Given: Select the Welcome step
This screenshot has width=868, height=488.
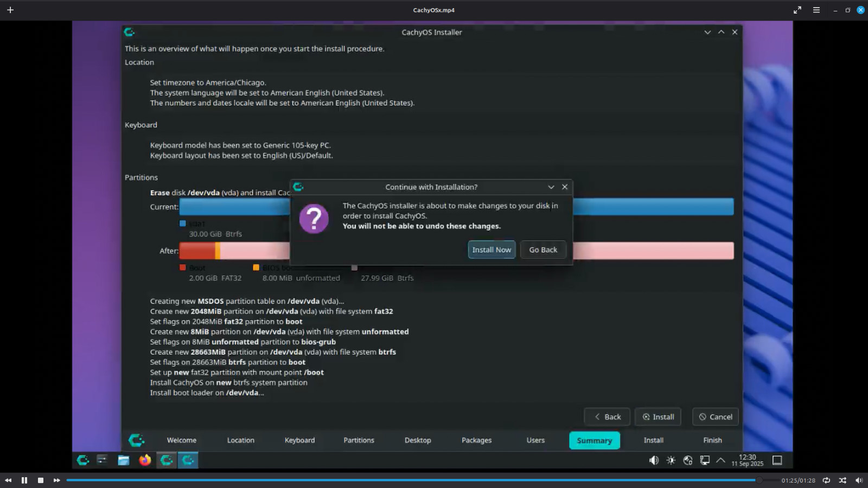Looking at the screenshot, I should tap(182, 440).
